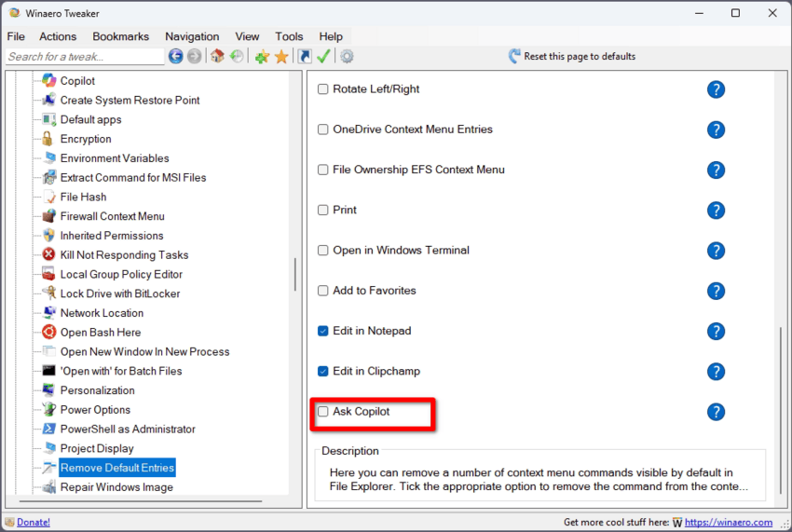Select Environment Variables tree item
Screen dimensions: 792x532
[x=115, y=158]
